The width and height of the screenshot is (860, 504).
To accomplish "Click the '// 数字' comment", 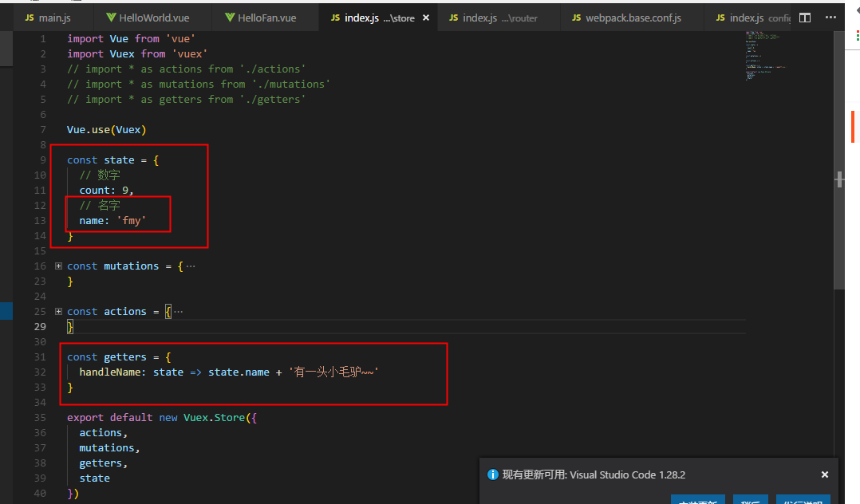I will pyautogui.click(x=100, y=175).
